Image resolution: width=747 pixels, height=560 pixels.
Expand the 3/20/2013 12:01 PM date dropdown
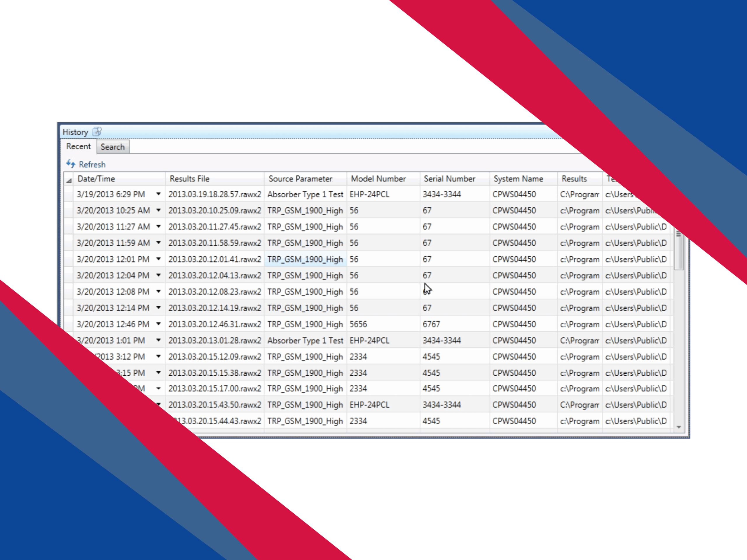(x=158, y=259)
